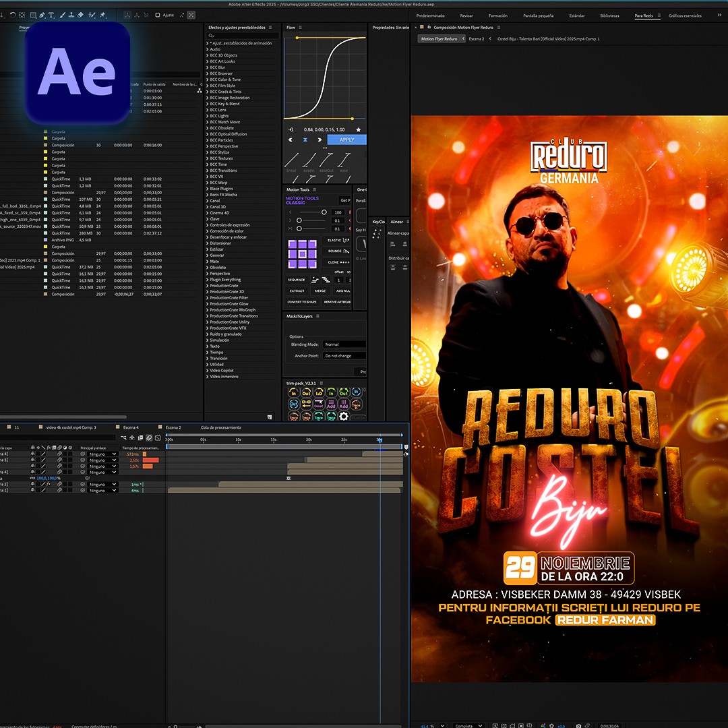The height and width of the screenshot is (728, 728).
Task: Select the Roto Brush tool
Action: [x=92, y=15]
